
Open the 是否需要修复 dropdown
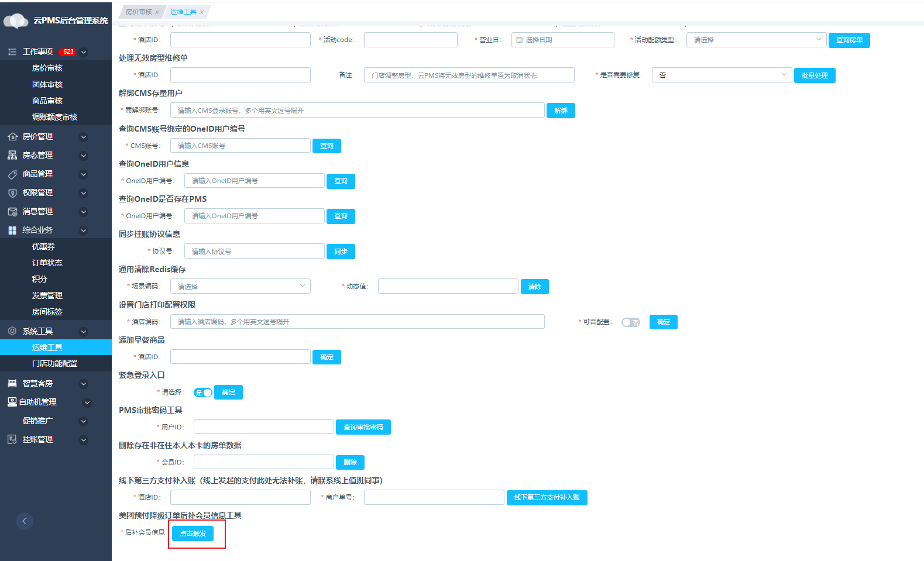pos(722,75)
